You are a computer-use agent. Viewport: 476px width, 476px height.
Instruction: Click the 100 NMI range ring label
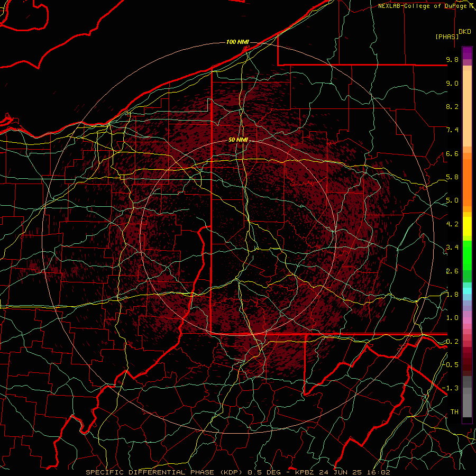237,42
